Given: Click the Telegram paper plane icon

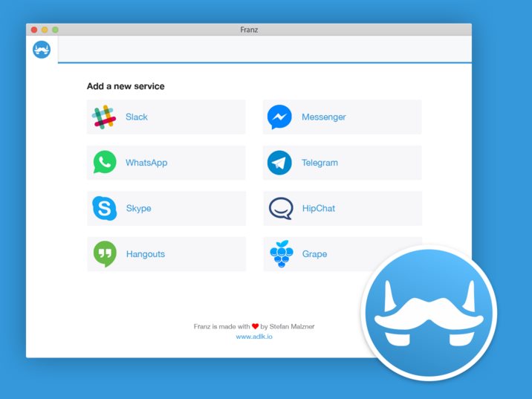Looking at the screenshot, I should (279, 163).
